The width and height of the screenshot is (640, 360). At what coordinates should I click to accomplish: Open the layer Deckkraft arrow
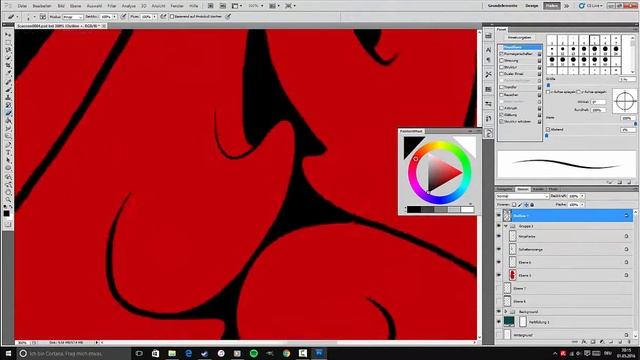(x=582, y=196)
